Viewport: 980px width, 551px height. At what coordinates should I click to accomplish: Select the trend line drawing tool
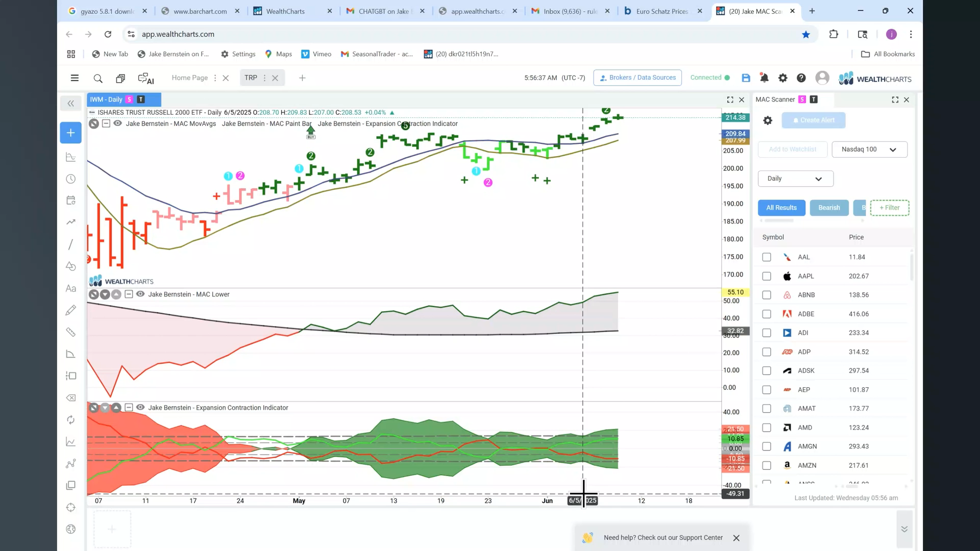pos(71,244)
